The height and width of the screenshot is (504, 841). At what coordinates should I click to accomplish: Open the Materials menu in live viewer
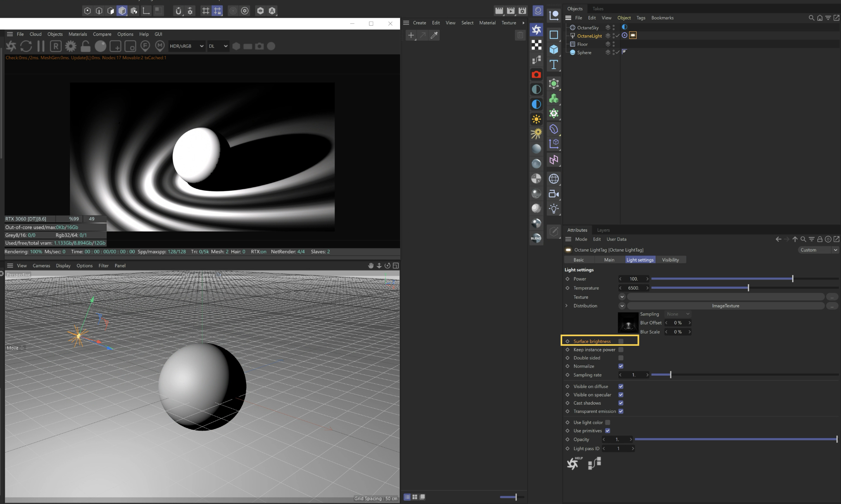(78, 34)
